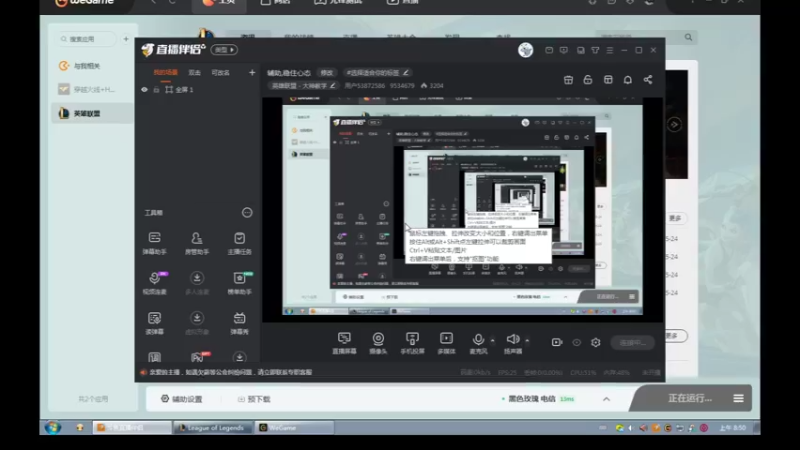Select 英雄联盟 in WeGame sidebar

point(93,113)
